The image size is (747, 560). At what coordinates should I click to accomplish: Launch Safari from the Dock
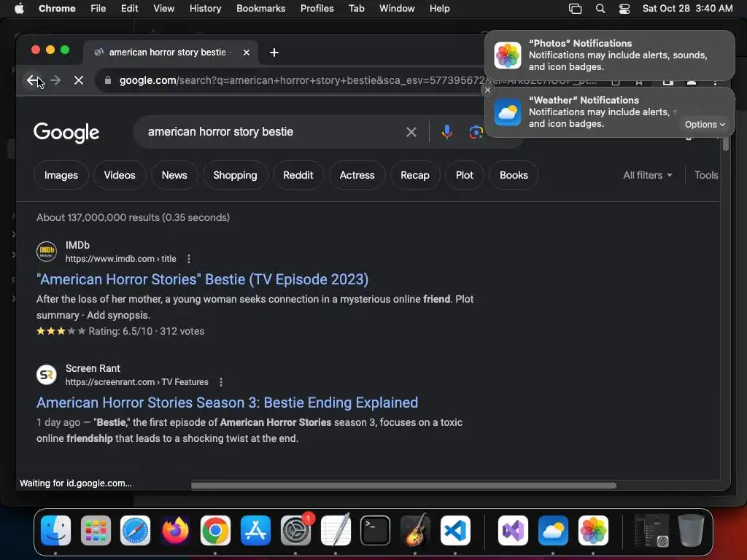click(135, 530)
